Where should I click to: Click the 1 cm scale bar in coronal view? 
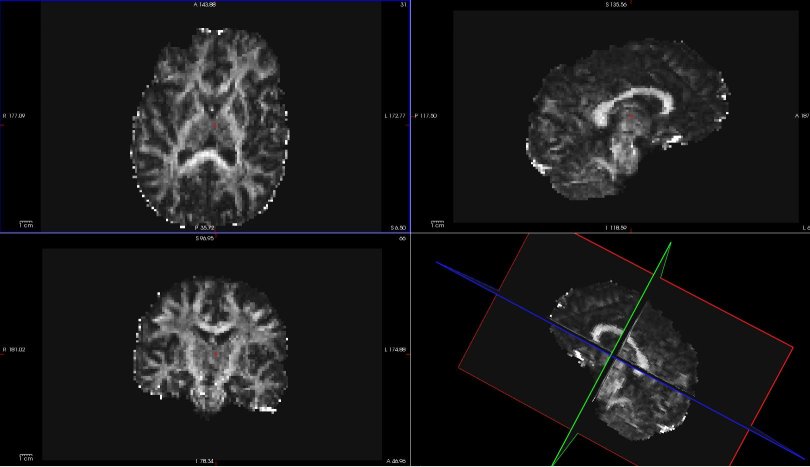26,457
